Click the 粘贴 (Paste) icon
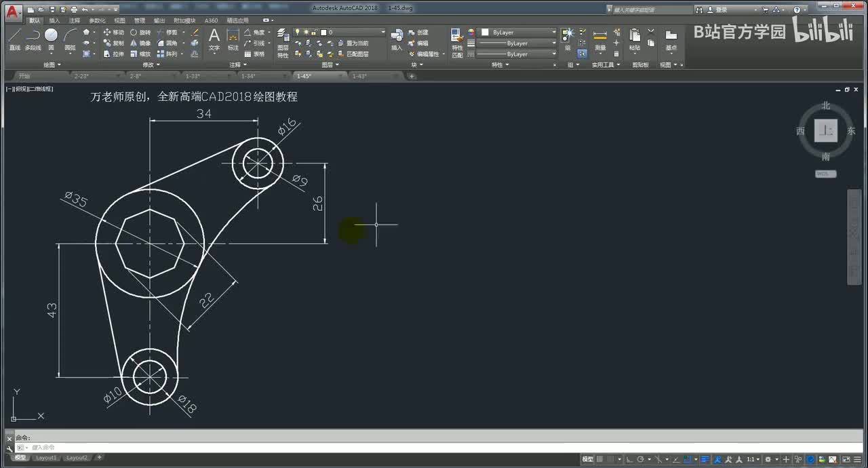 pyautogui.click(x=635, y=39)
